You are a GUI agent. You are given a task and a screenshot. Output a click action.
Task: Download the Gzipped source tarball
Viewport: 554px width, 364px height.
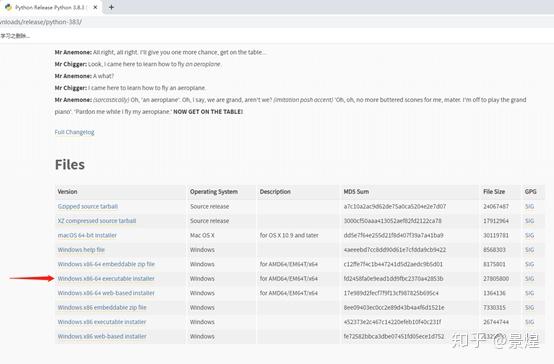click(x=88, y=206)
